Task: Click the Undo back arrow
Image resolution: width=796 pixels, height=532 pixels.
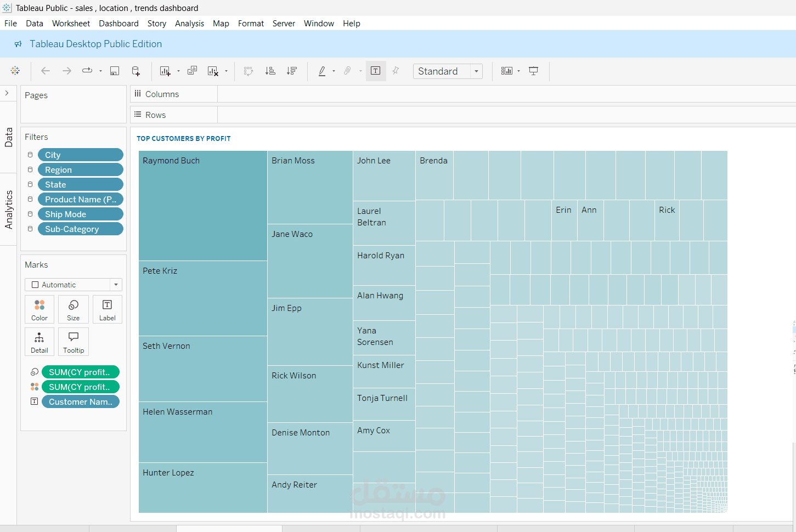Action: 46,71
